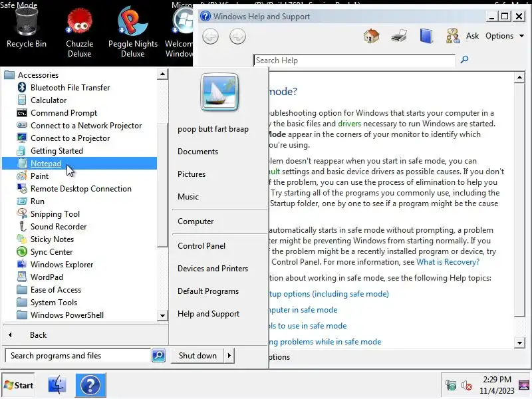Follow the 'What is Recovery?' link
Image resolution: width=532 pixels, height=399 pixels.
[x=448, y=262]
